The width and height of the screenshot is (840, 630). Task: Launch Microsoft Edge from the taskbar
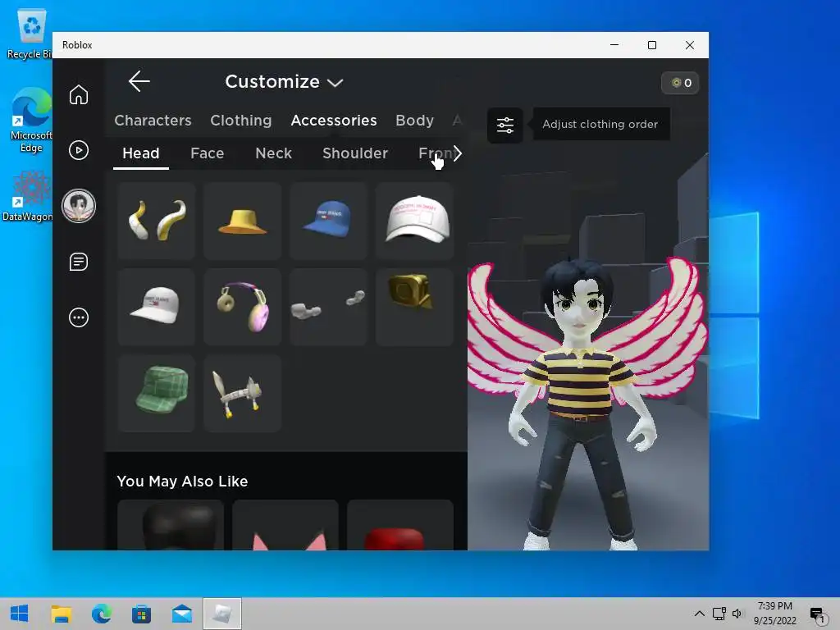coord(101,614)
